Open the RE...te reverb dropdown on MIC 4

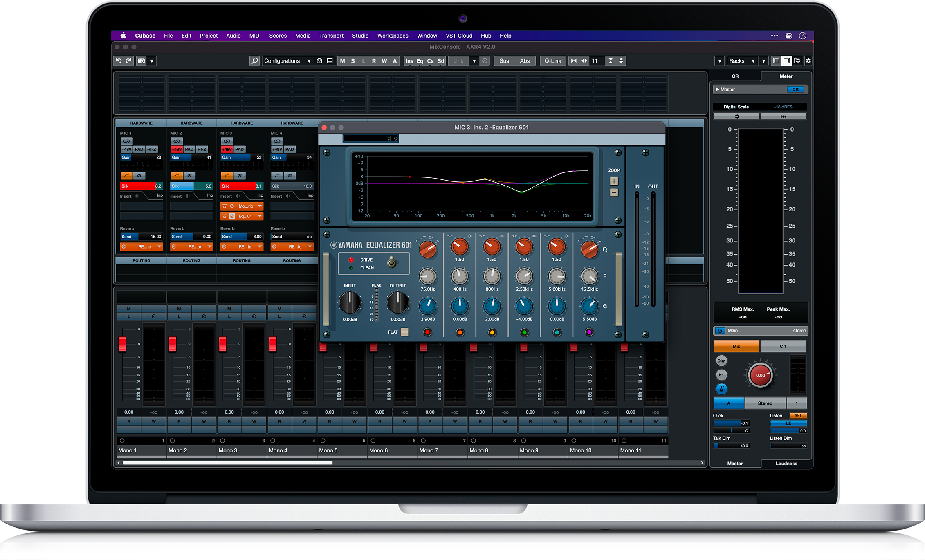click(310, 246)
